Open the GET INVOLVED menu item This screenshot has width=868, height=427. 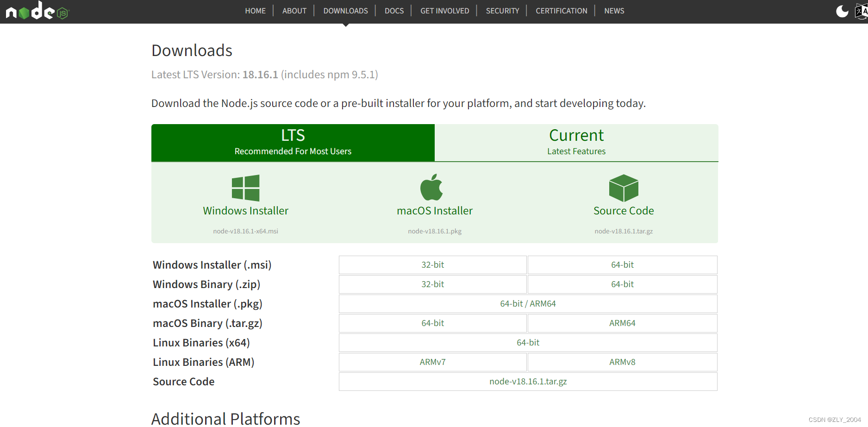click(445, 11)
